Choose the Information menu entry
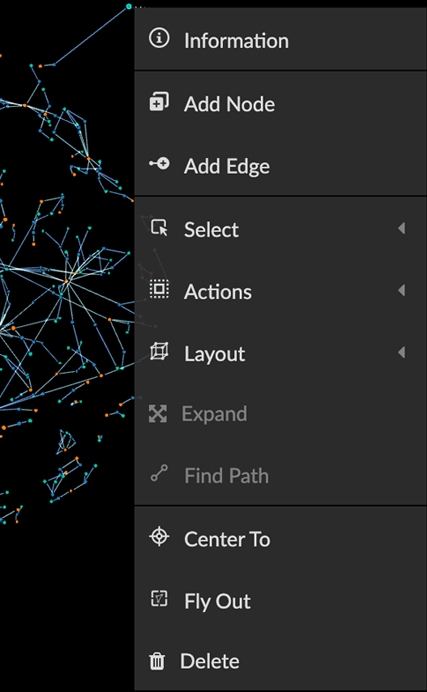Viewport: 427px width, 692px height. point(281,39)
